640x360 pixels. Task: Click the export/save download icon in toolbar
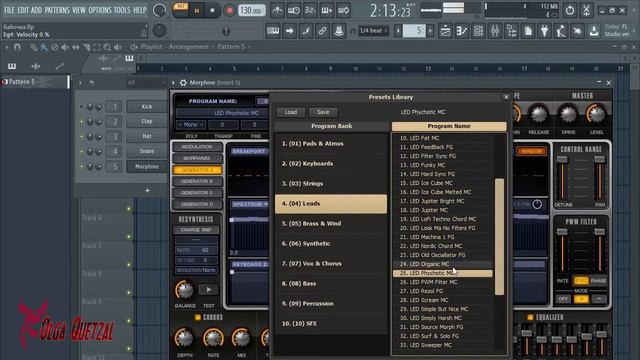594,31
